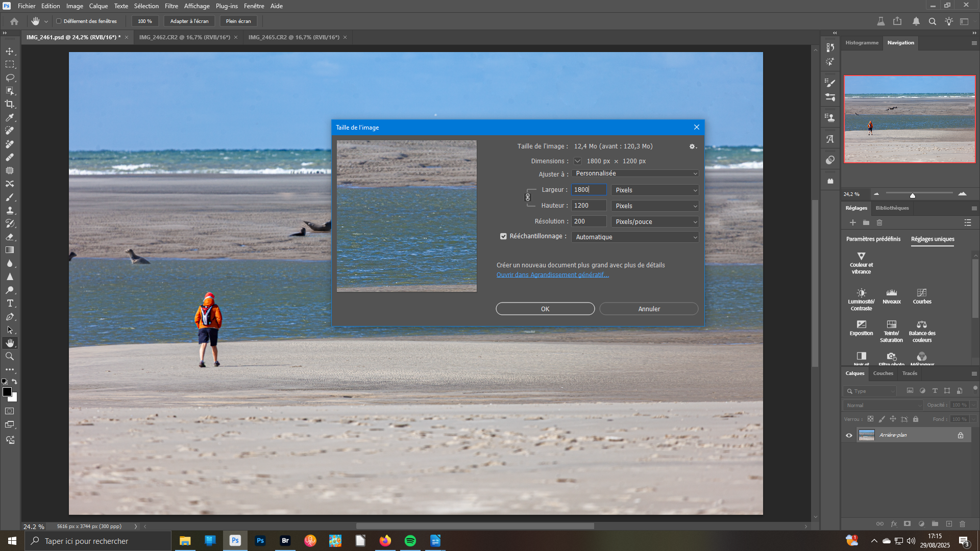The height and width of the screenshot is (551, 980).
Task: Open the Image menu
Action: [x=75, y=6]
